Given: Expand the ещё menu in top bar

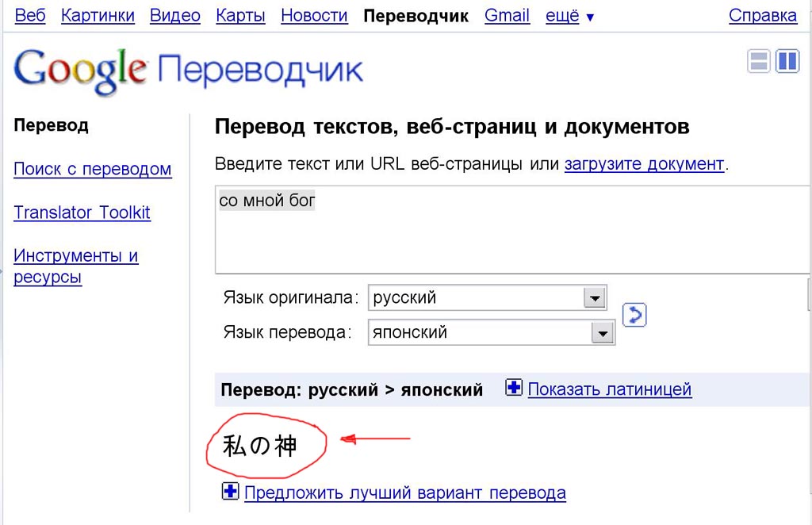Looking at the screenshot, I should point(569,16).
